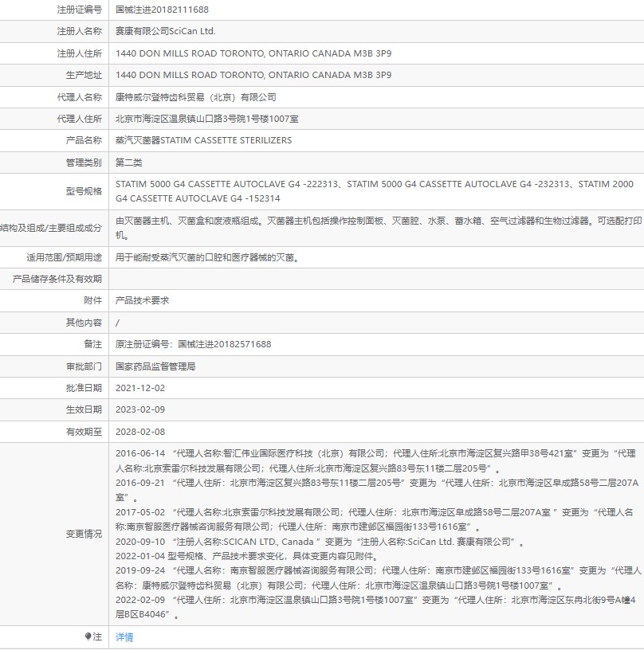
Task: Click the 2022-01-04 change record
Action: [247, 556]
